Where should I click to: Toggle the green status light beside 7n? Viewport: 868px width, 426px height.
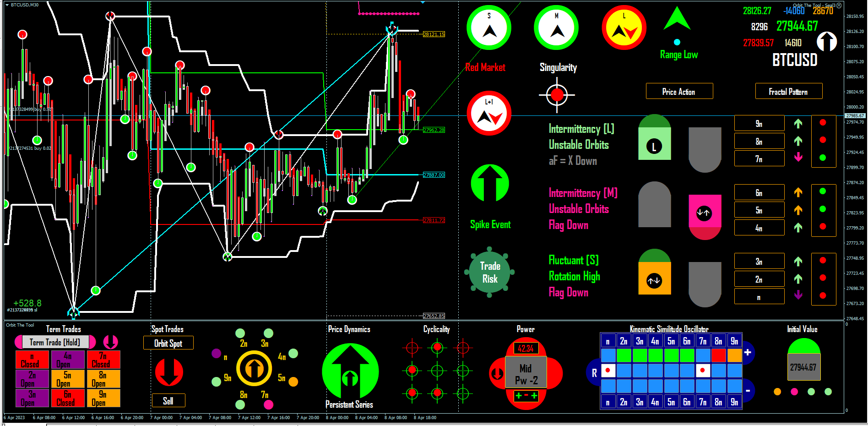pos(823,158)
